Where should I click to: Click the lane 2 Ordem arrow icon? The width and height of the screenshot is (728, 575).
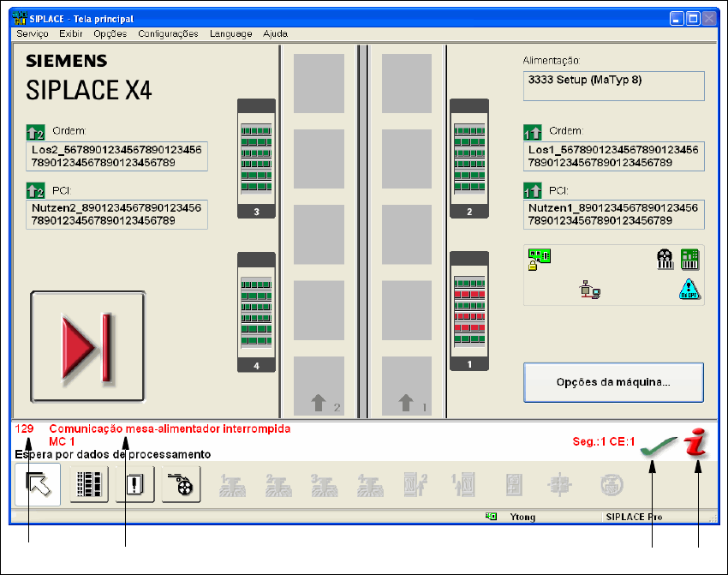[x=36, y=132]
